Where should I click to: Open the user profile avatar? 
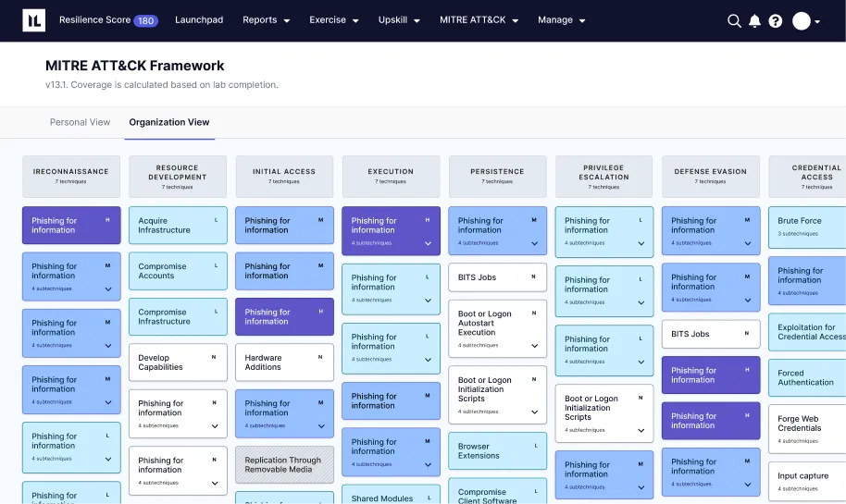pos(802,20)
